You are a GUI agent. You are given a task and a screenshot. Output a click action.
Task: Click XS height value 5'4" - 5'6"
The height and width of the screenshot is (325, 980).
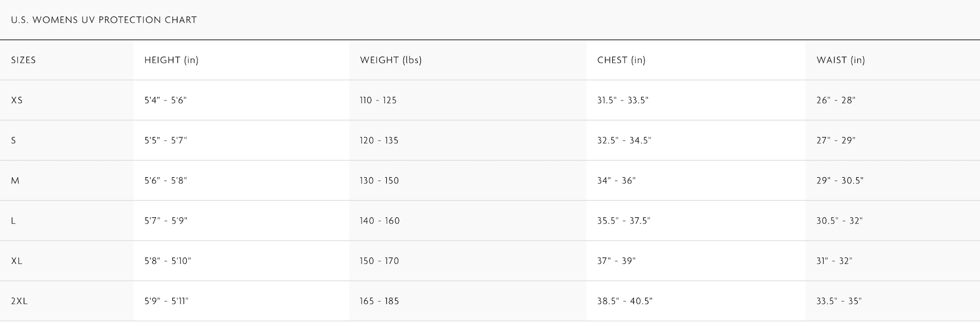click(x=166, y=100)
